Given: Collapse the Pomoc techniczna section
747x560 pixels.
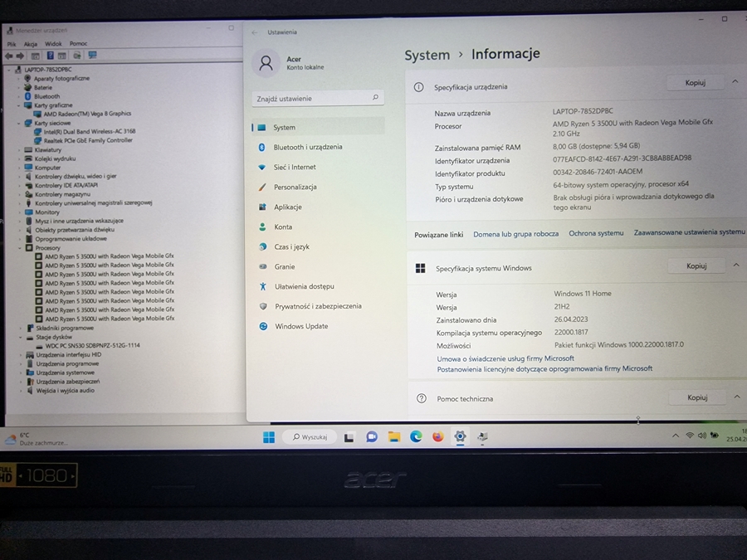Looking at the screenshot, I should pyautogui.click(x=737, y=397).
